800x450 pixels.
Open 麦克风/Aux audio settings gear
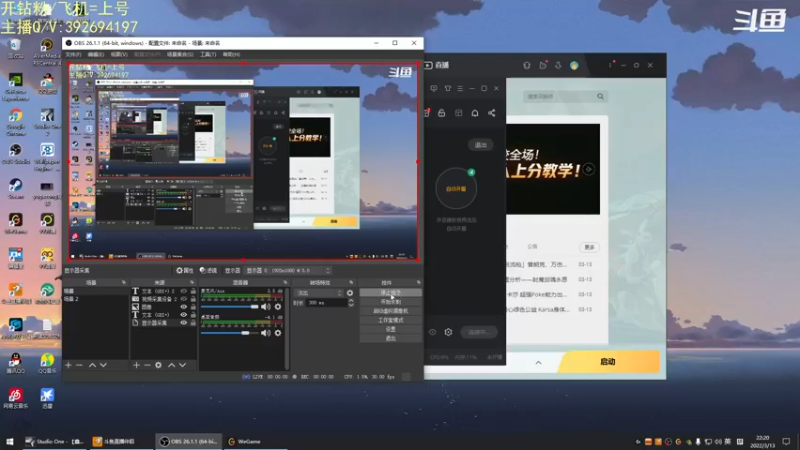pos(278,307)
